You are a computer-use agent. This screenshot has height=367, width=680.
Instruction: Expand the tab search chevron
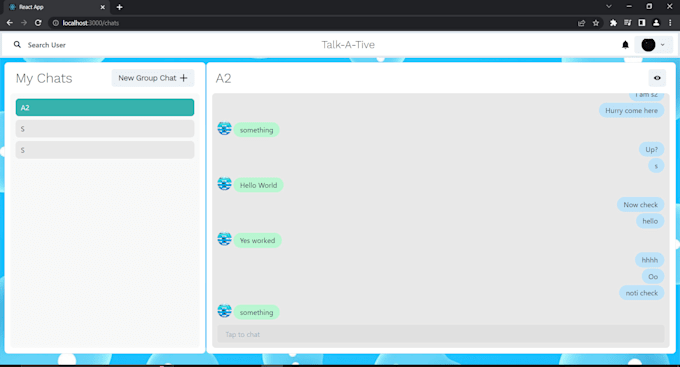click(x=609, y=7)
